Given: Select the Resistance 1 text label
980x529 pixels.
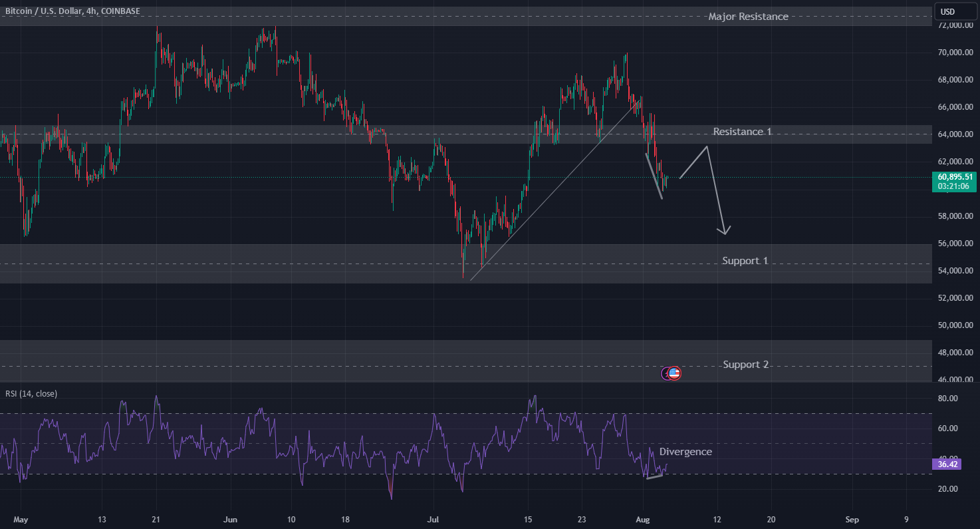Looking at the screenshot, I should [x=742, y=132].
